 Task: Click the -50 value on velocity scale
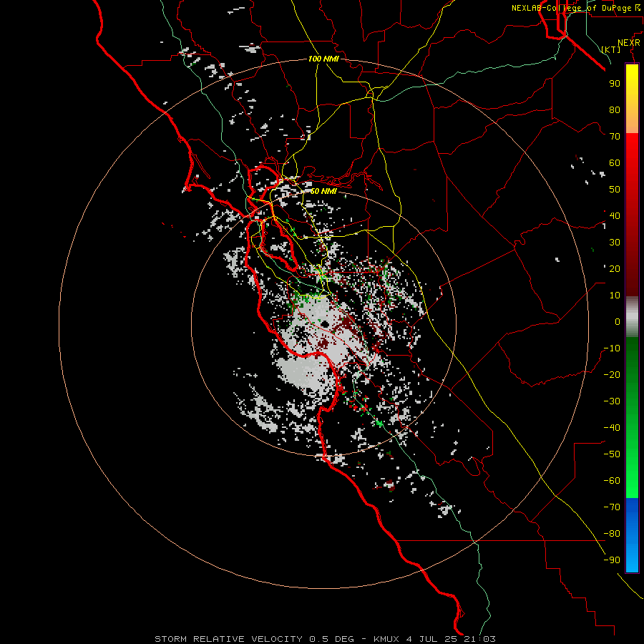(x=612, y=454)
